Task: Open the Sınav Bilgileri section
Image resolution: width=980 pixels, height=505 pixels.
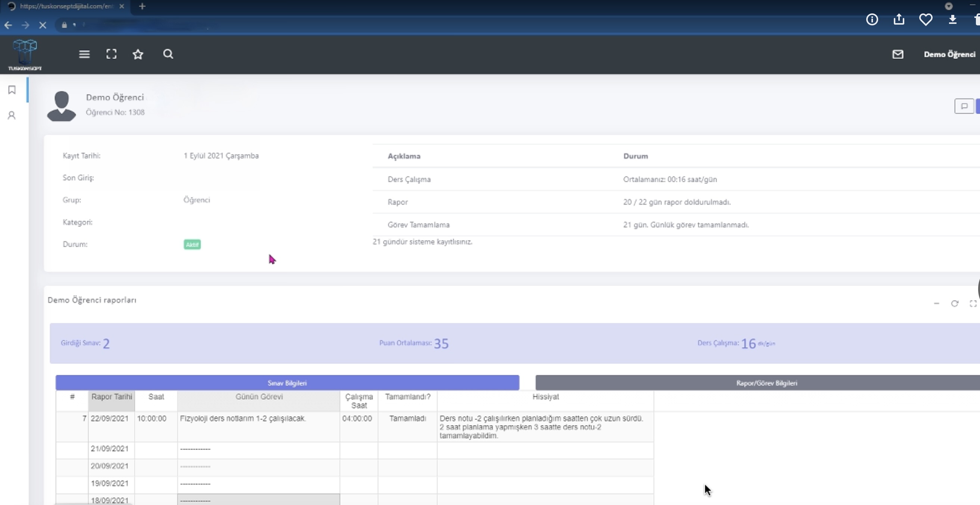Action: [x=287, y=383]
